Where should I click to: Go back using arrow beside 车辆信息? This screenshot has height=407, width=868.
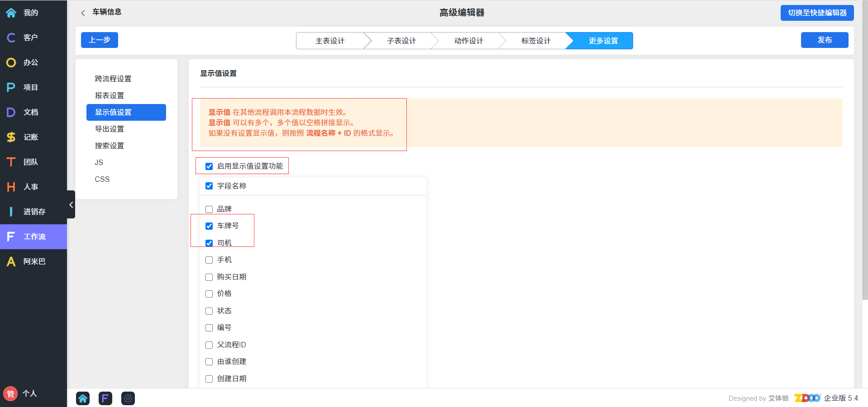[83, 13]
